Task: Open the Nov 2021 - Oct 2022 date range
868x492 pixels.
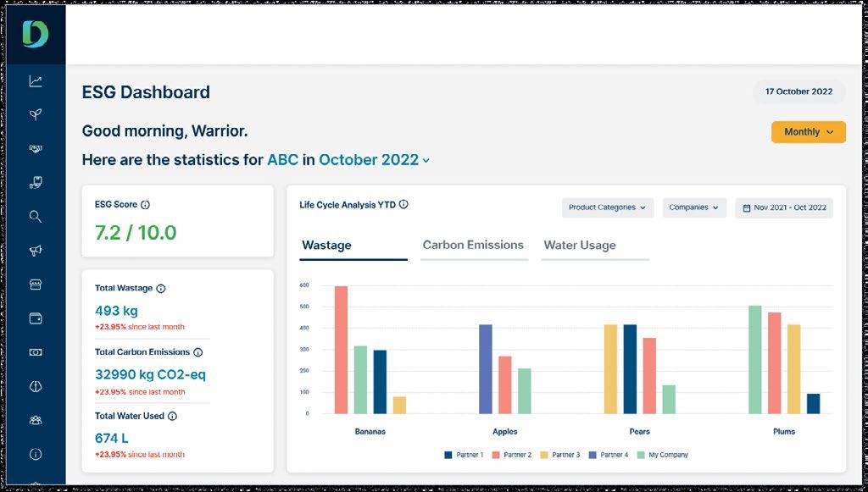Action: coord(784,207)
